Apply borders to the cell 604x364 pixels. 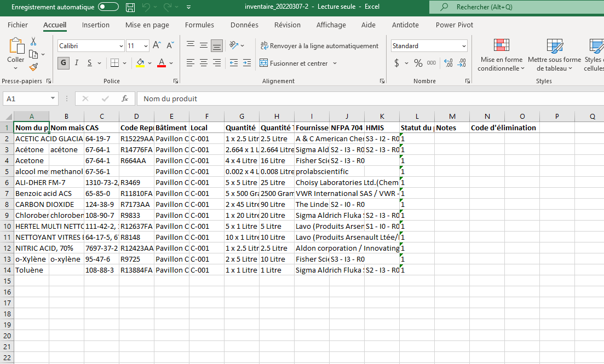point(114,63)
